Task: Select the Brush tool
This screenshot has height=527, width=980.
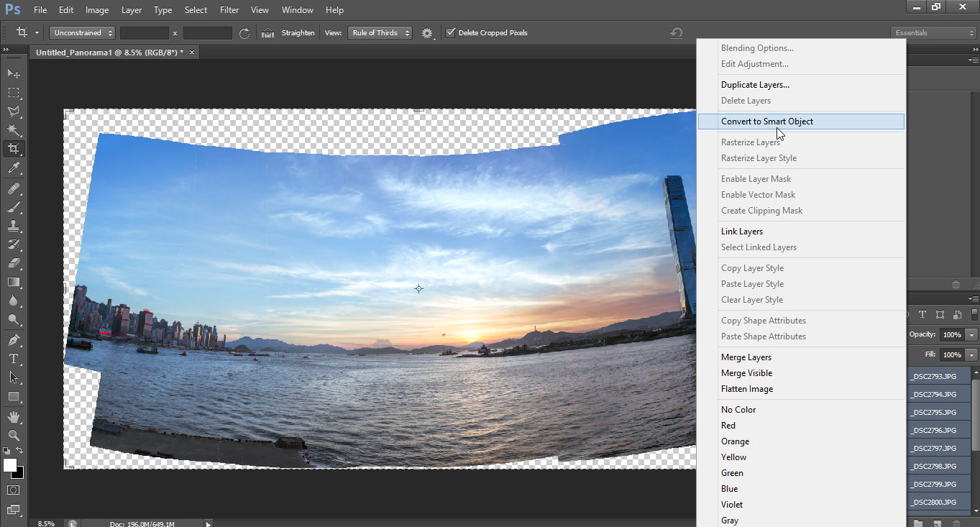Action: pyautogui.click(x=14, y=207)
